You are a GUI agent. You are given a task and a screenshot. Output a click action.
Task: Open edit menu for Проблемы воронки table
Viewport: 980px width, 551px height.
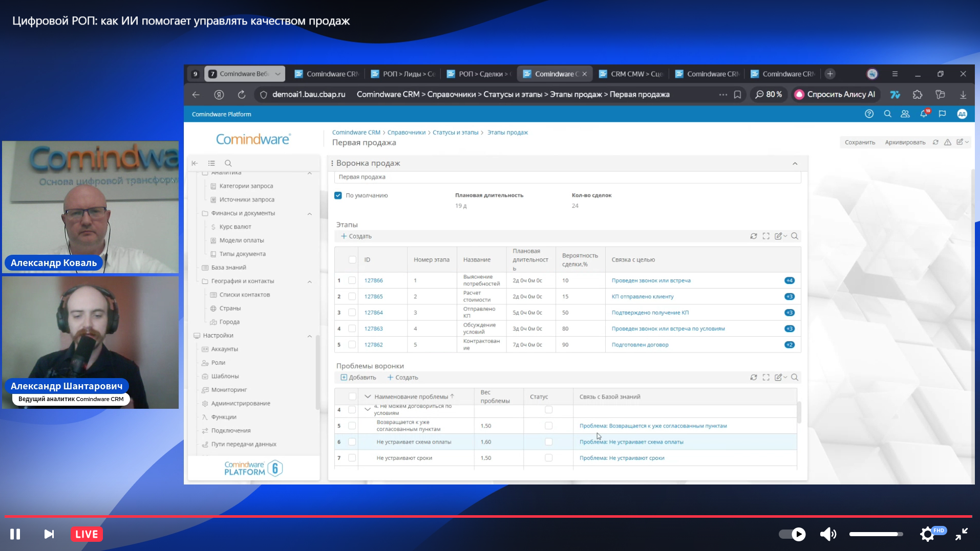tap(781, 378)
